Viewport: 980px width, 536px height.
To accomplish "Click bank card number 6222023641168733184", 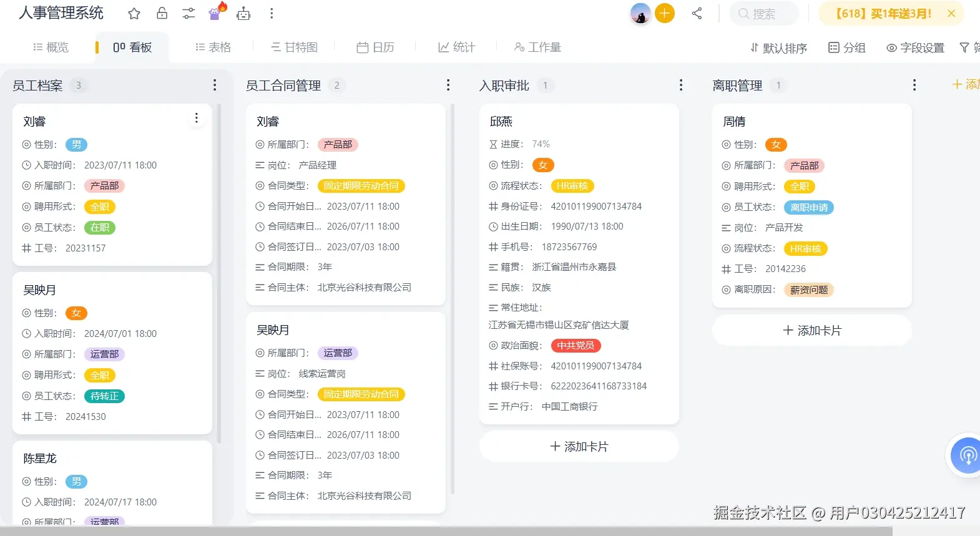I will point(598,386).
